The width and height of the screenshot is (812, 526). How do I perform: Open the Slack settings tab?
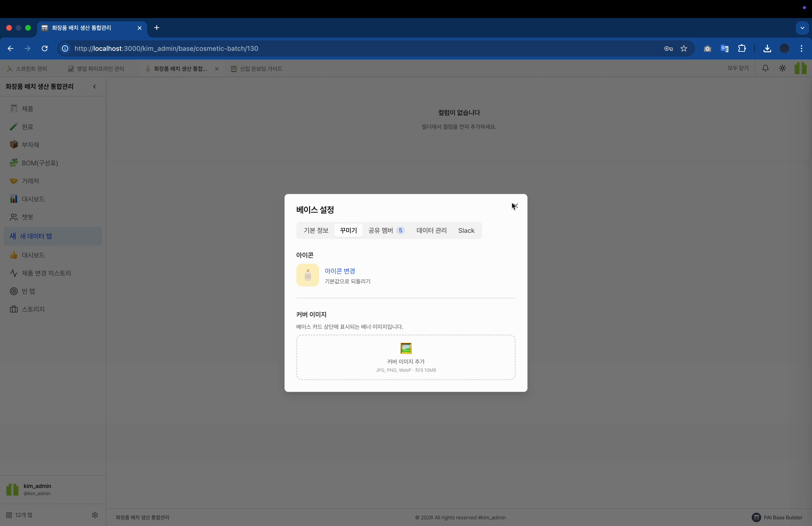click(466, 231)
